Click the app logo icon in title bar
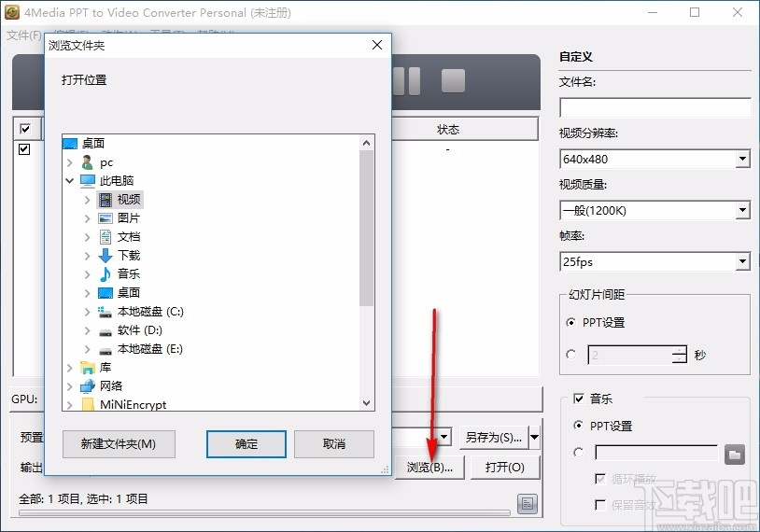The width and height of the screenshot is (760, 532). coord(11,12)
